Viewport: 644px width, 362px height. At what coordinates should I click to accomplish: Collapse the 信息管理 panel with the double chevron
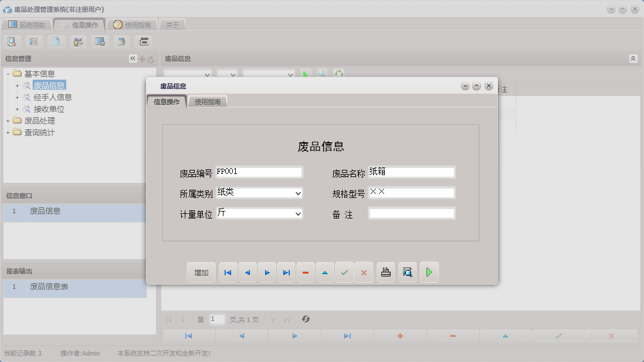[x=133, y=58]
